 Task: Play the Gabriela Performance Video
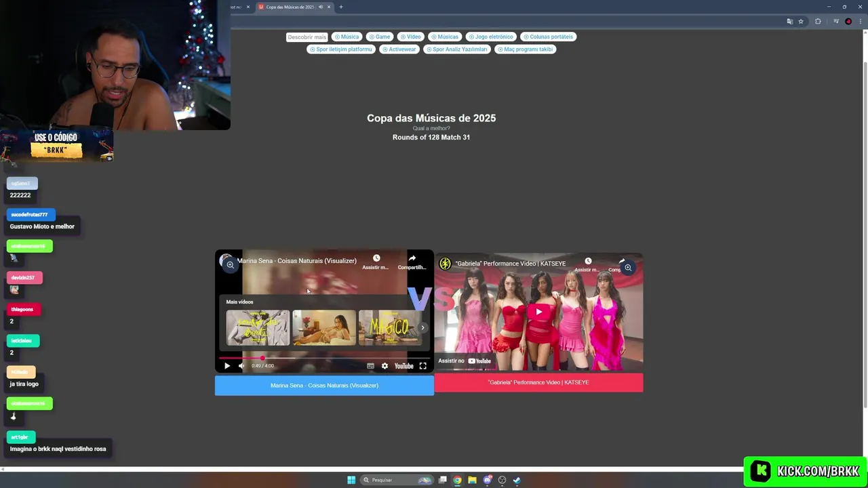coord(538,312)
